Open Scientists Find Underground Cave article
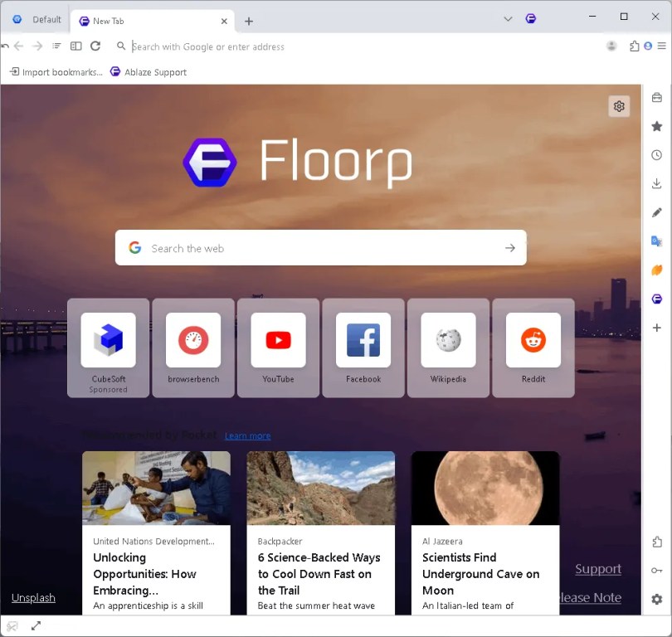This screenshot has height=637, width=672. point(485,533)
